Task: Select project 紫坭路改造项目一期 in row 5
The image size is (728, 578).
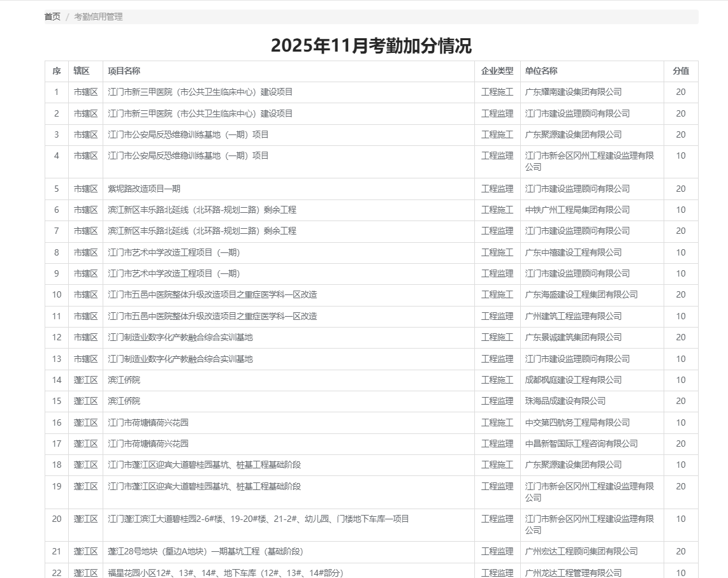Action: [x=144, y=189]
